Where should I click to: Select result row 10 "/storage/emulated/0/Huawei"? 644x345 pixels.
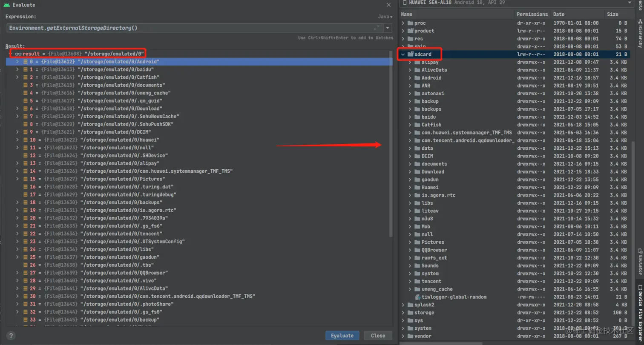click(x=199, y=140)
